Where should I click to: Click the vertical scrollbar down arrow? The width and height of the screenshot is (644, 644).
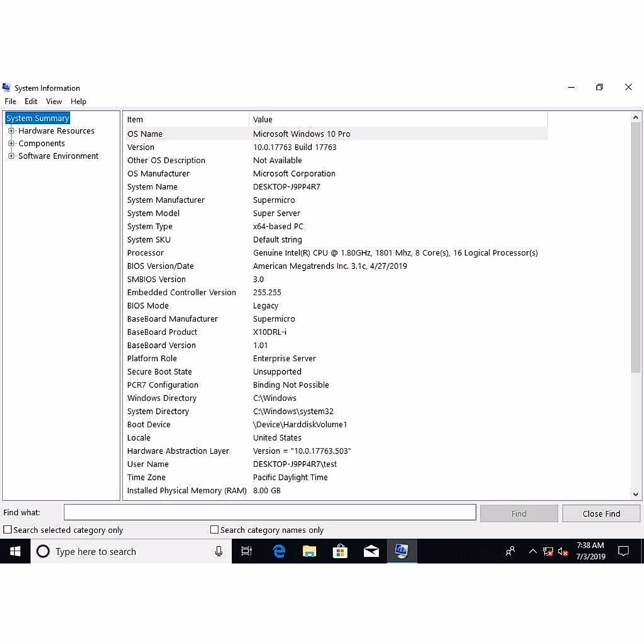635,494
